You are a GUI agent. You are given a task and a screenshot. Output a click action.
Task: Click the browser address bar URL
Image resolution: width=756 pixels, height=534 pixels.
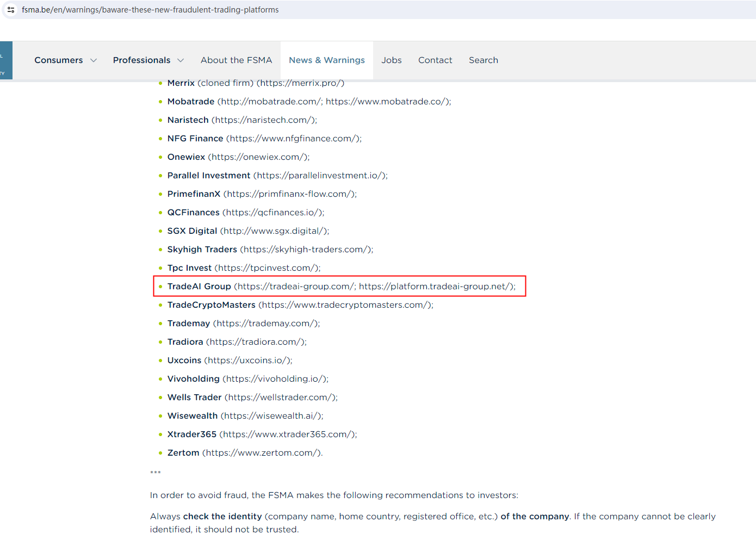tap(150, 10)
